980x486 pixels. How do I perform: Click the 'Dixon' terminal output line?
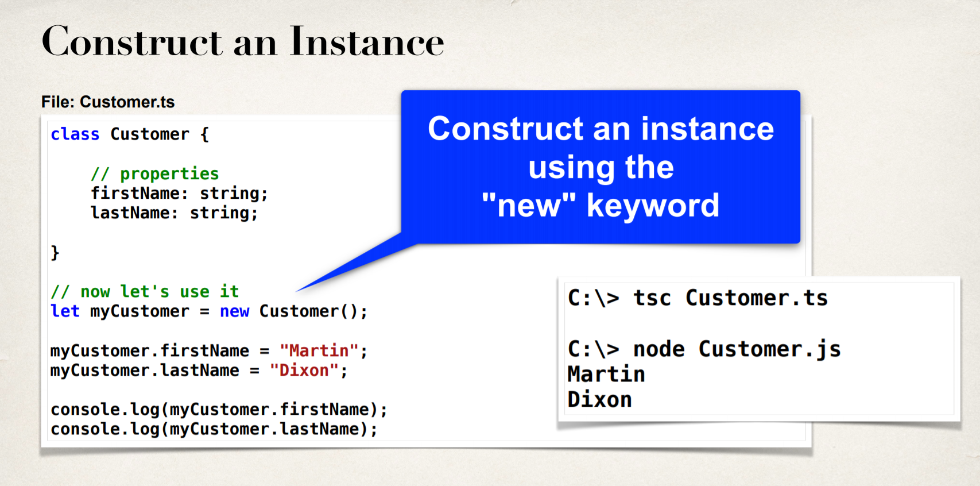(599, 400)
